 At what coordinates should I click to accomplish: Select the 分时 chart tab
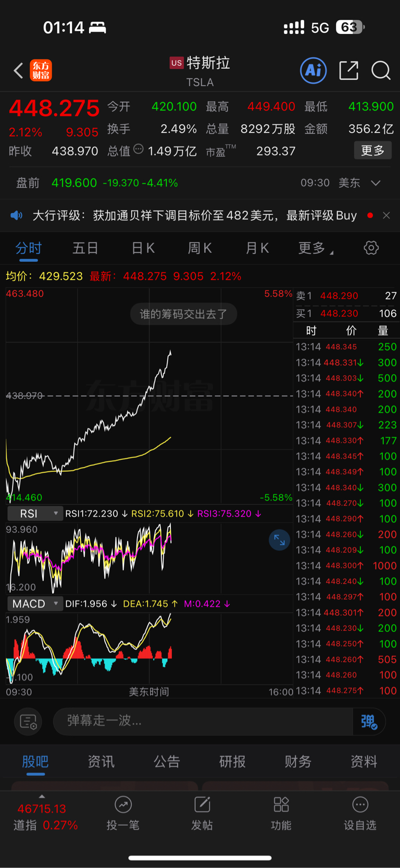29,248
